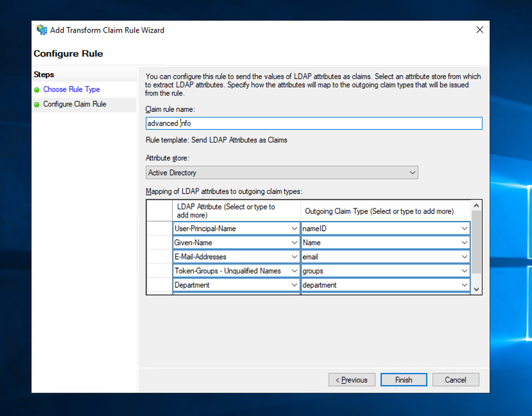
Task: Click the green bullet beside Configure Claim Rule
Action: tap(37, 104)
